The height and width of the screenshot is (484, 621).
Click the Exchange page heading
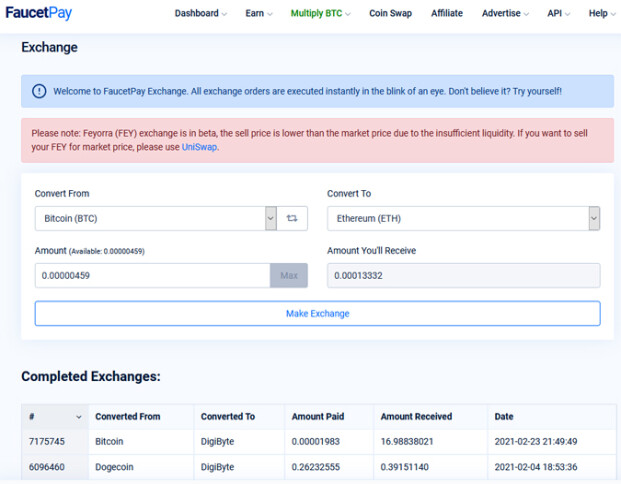49,48
